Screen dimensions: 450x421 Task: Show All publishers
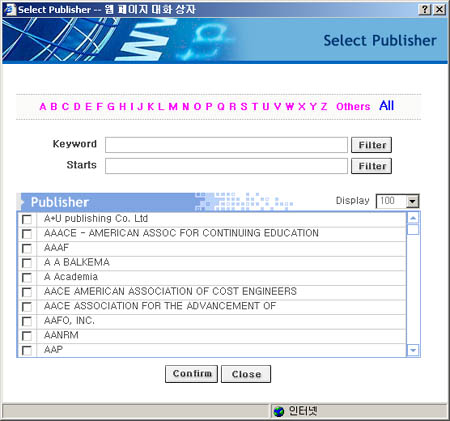(387, 106)
